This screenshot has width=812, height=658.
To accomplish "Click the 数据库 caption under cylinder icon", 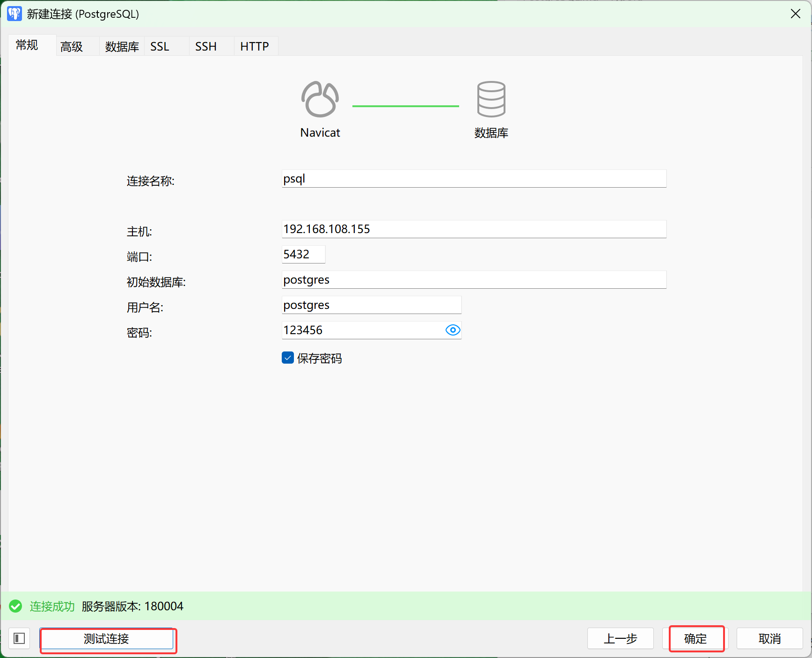I will click(x=491, y=133).
